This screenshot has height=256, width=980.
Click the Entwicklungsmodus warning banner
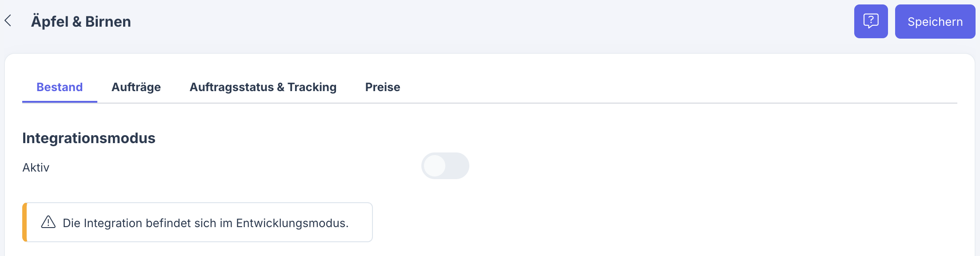point(198,222)
